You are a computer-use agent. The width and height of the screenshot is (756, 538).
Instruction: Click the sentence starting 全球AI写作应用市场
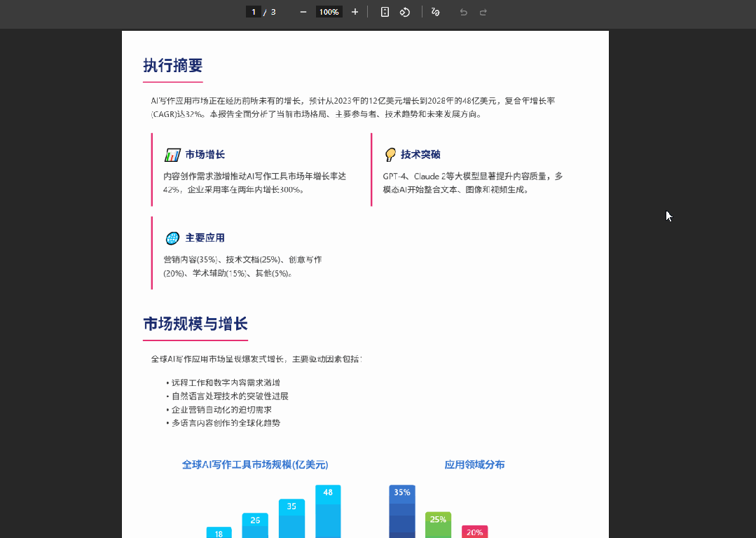[256, 359]
